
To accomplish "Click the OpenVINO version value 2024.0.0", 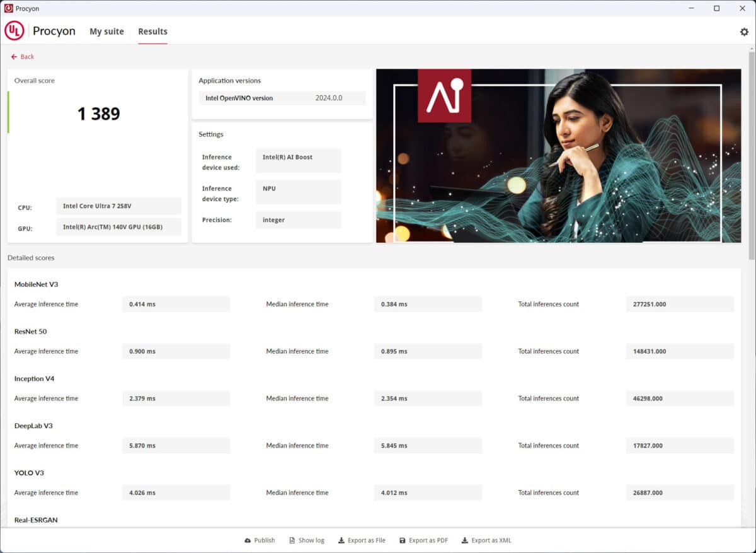I will (x=329, y=98).
